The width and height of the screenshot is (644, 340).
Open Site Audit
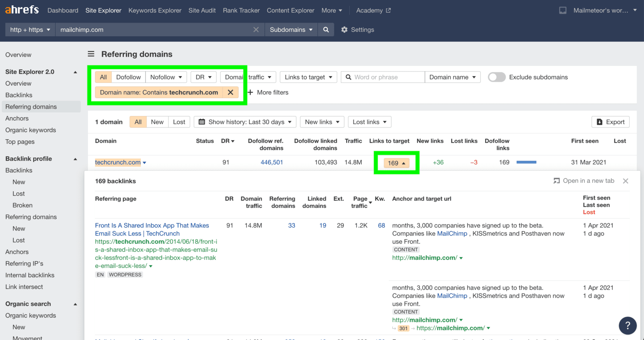pyautogui.click(x=202, y=10)
